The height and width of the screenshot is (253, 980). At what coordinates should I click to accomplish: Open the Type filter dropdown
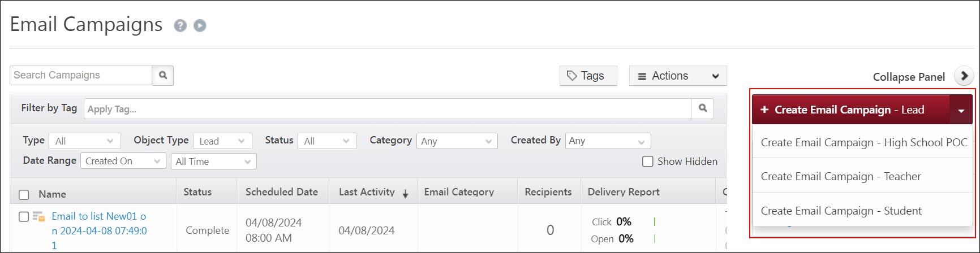click(x=85, y=141)
